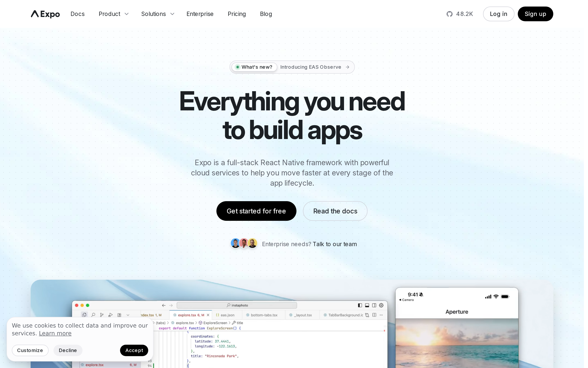Click the battery icon in phone status bar
The image size is (588, 368).
coord(505,296)
